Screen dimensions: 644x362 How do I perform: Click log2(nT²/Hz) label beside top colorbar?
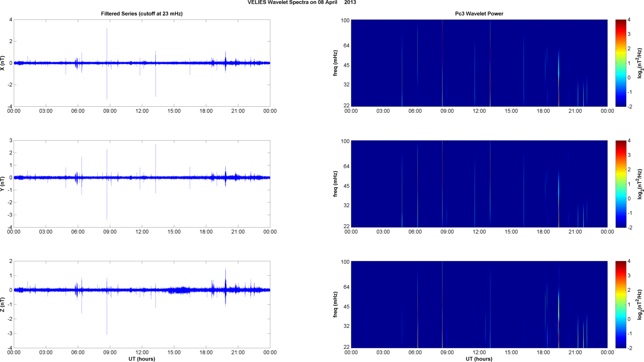pyautogui.click(x=640, y=63)
